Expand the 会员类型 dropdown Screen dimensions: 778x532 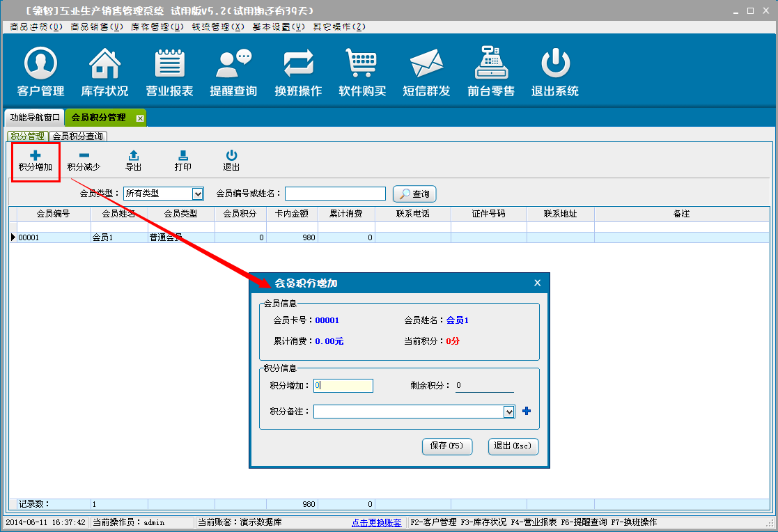tap(198, 194)
